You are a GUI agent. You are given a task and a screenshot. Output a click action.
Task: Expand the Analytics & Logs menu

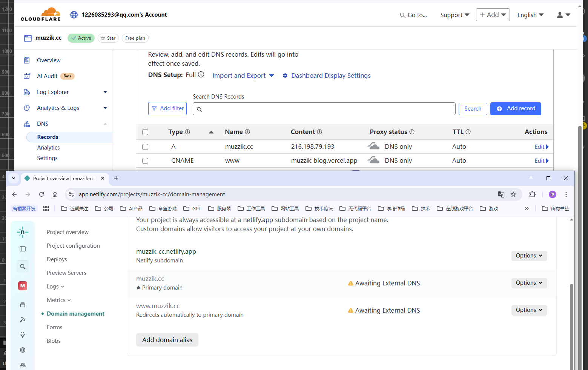(x=105, y=108)
